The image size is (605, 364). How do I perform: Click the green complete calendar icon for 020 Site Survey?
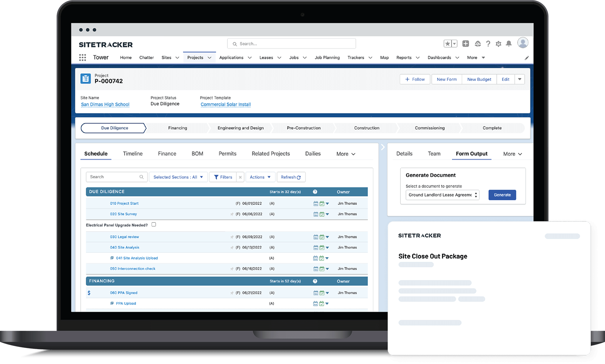[322, 214]
